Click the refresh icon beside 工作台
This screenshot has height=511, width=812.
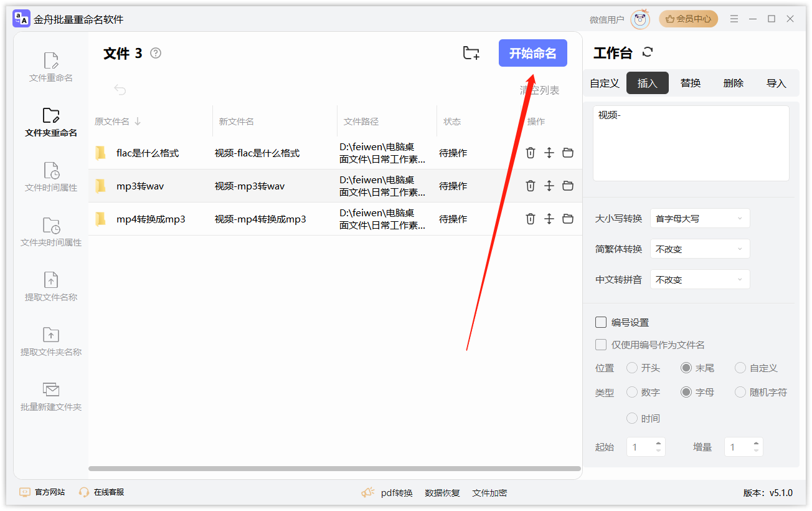click(x=648, y=52)
